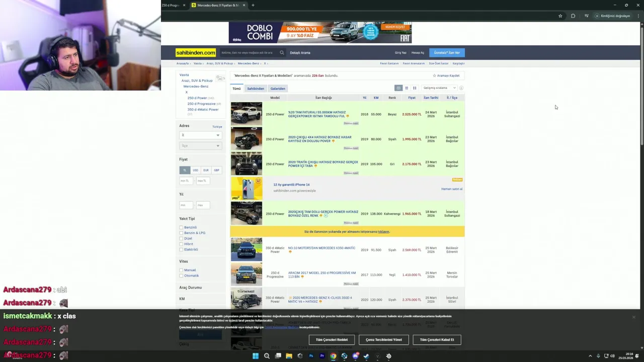This screenshot has width=644, height=362.
Task: Open Windows Start menu
Action: (x=256, y=356)
